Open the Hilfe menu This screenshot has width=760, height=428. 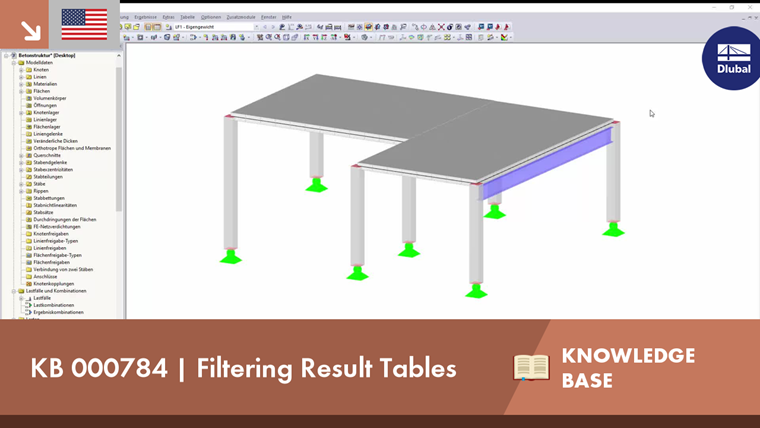coord(287,17)
